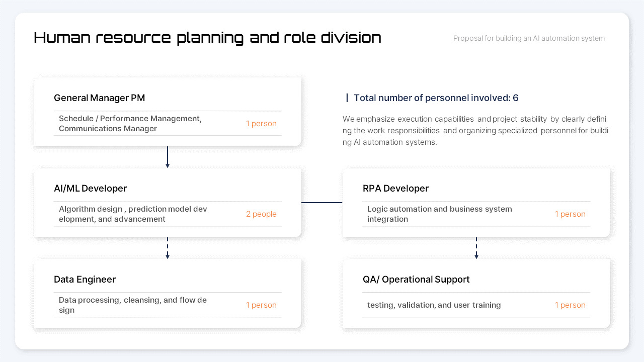The width and height of the screenshot is (644, 362).
Task: Select the 1 person label on QA card
Action: click(570, 305)
